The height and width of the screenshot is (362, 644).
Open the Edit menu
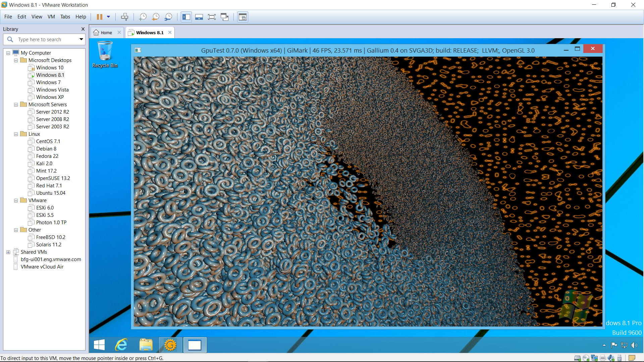(22, 17)
